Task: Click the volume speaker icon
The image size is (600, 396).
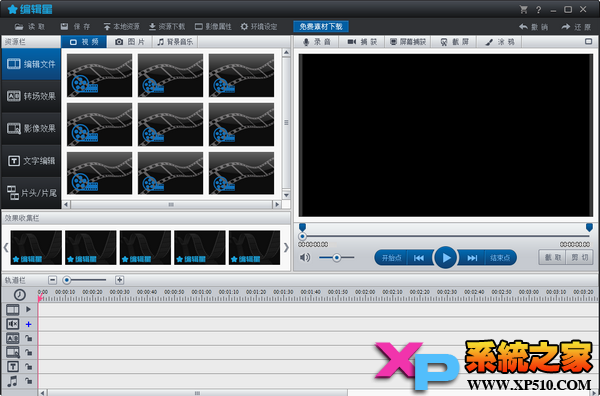Action: coord(305,257)
